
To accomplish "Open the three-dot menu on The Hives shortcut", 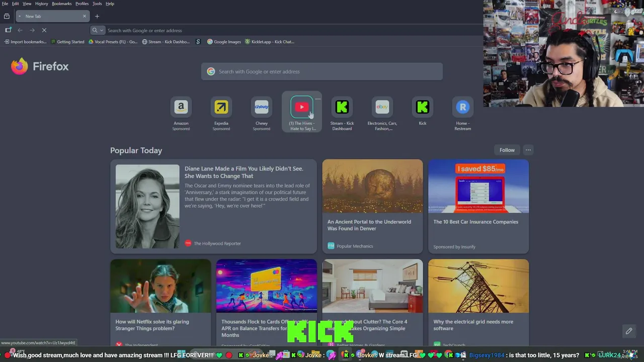I will (x=317, y=99).
